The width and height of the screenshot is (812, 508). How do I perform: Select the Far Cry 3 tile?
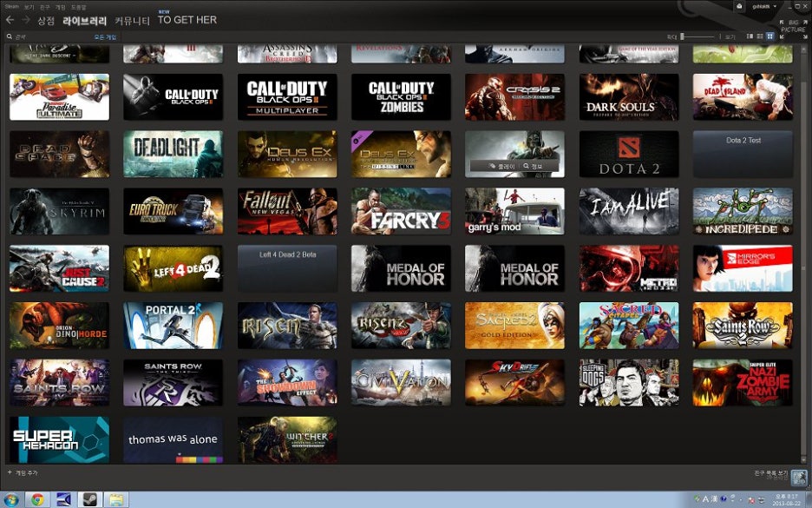pyautogui.click(x=401, y=211)
